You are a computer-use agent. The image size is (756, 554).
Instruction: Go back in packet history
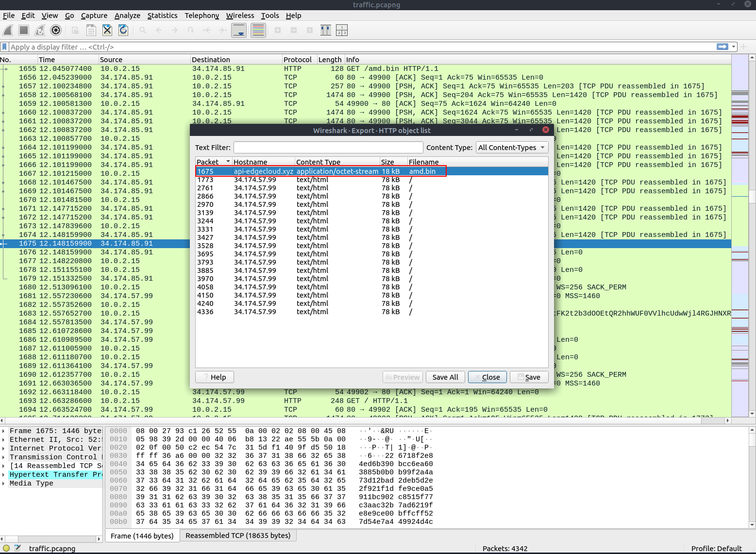click(159, 30)
